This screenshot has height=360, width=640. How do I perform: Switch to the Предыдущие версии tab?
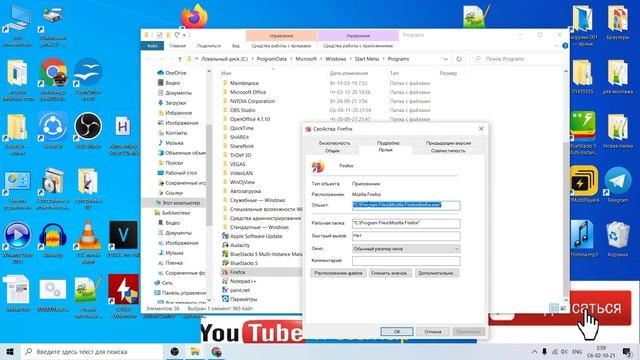point(448,143)
